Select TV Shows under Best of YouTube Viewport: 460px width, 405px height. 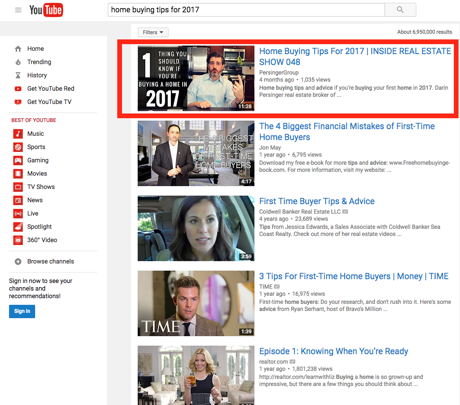point(41,187)
